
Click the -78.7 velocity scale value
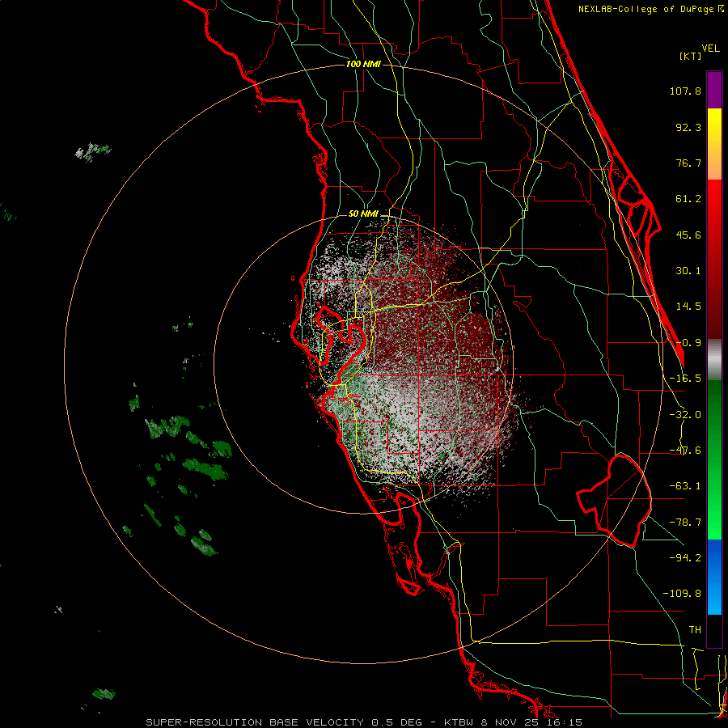point(685,523)
